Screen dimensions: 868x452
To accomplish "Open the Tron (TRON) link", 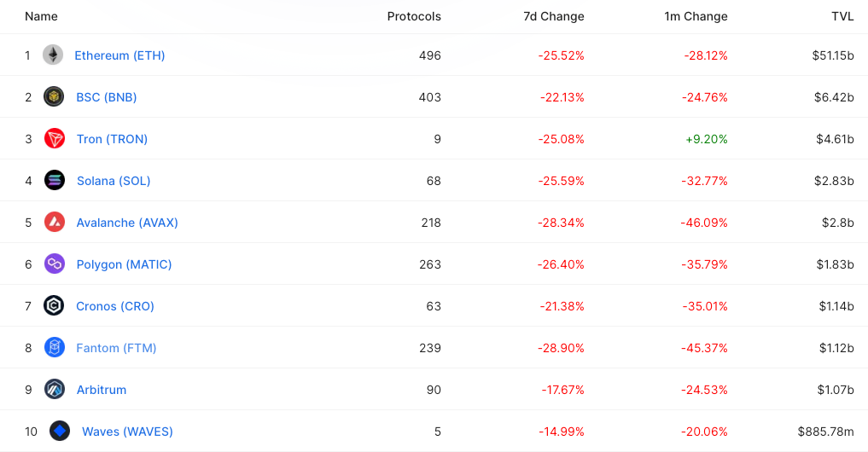I will click(x=112, y=139).
